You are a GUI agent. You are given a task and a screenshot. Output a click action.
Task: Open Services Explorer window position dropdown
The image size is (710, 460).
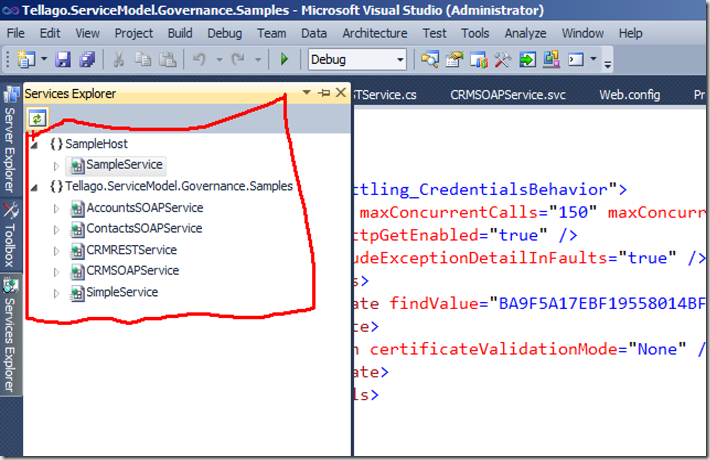pos(307,93)
